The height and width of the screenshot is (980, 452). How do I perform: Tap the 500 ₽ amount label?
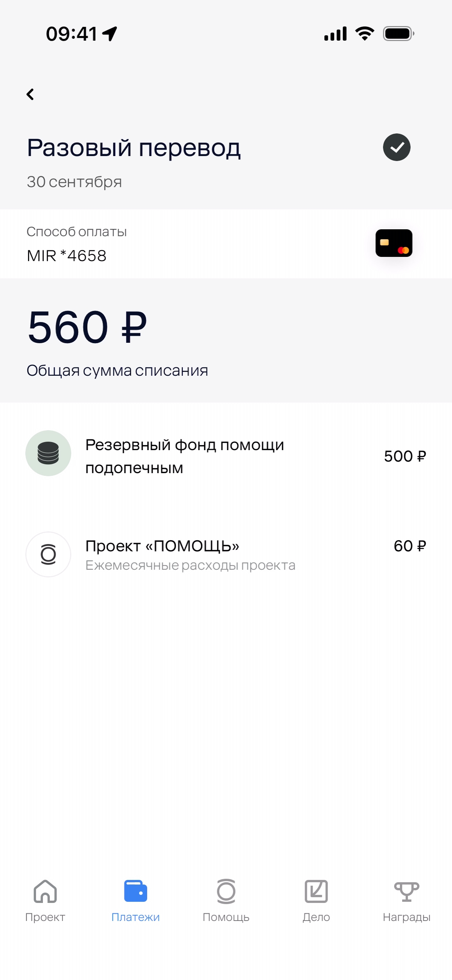pos(405,456)
